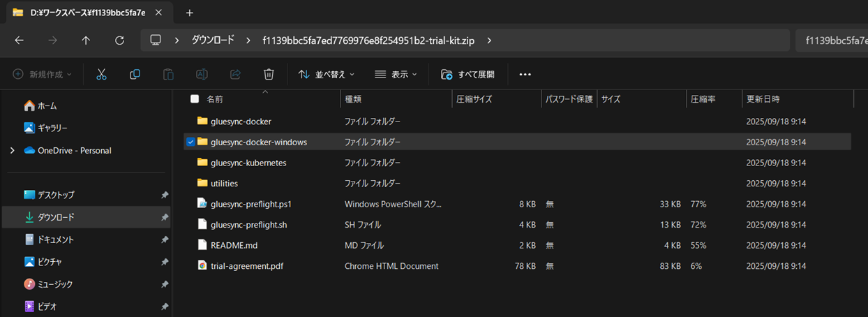Select ドキュメント in the sidebar
Viewport: 868px width, 317px height.
tap(56, 239)
